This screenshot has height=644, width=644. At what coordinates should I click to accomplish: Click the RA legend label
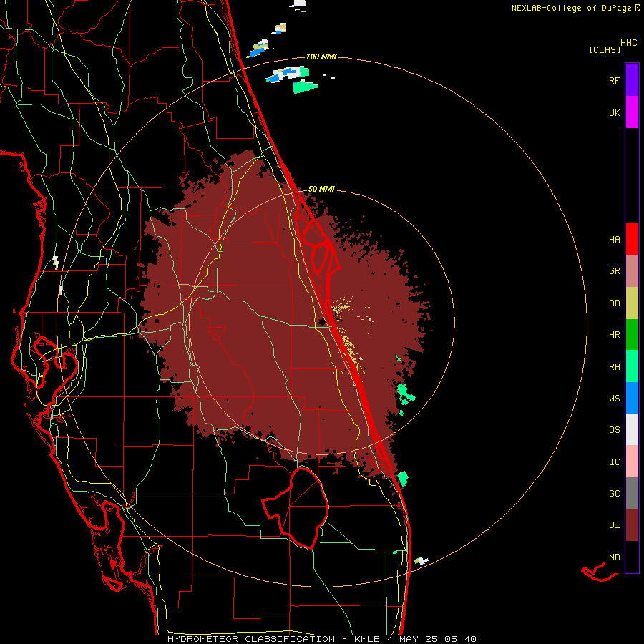614,367
